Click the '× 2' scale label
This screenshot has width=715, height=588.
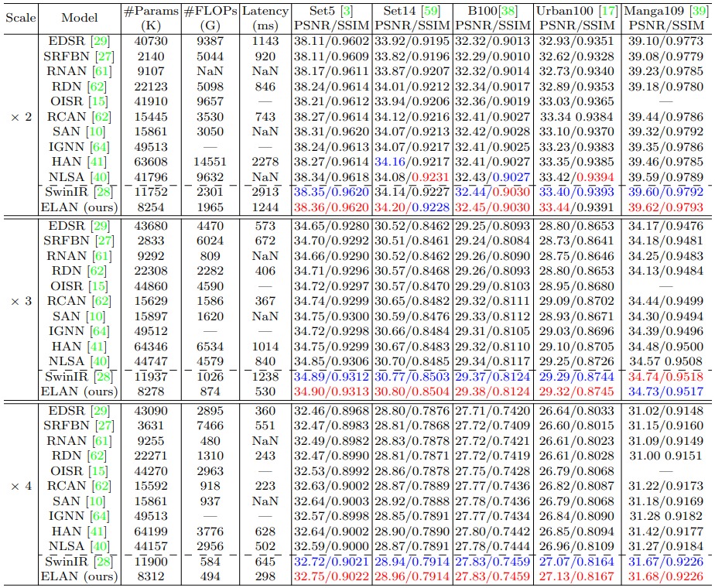pos(21,117)
